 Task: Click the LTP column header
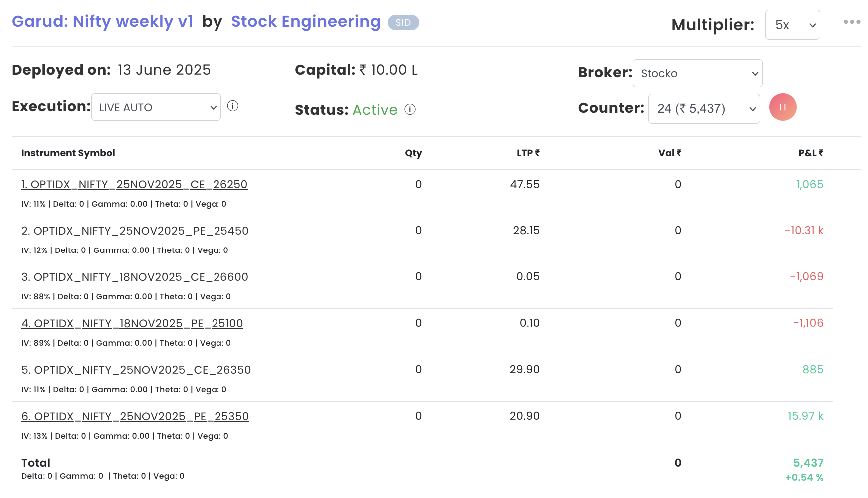point(528,153)
